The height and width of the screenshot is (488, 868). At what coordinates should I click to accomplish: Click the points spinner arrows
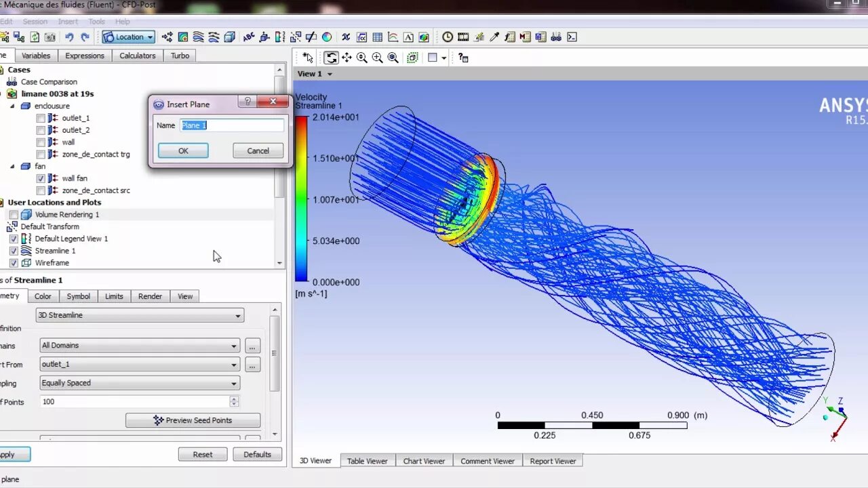[x=235, y=402]
